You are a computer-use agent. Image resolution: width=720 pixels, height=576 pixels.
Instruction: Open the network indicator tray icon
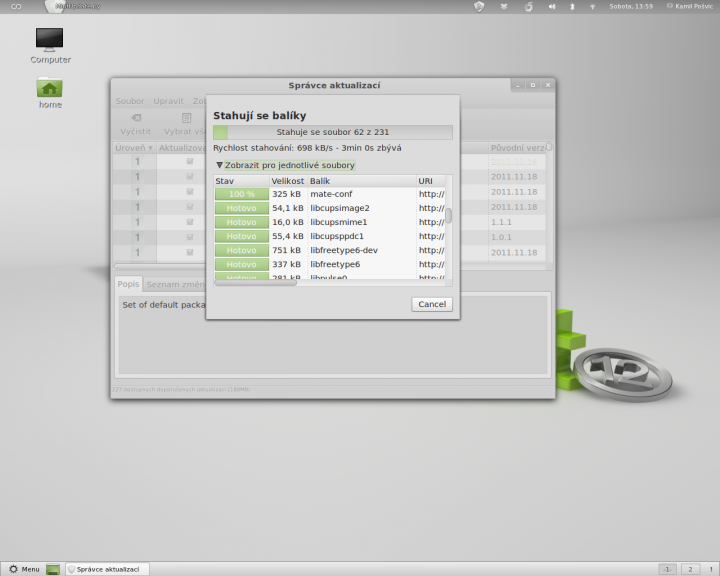click(x=592, y=6)
